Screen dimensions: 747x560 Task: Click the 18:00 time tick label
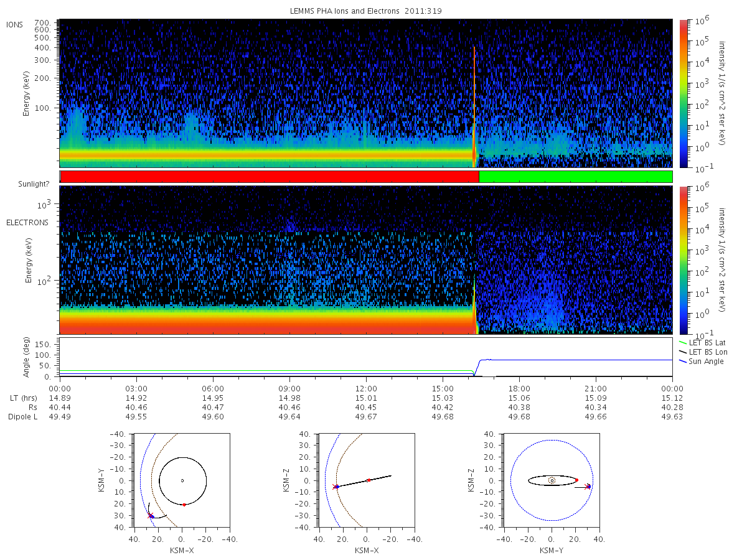[x=519, y=388]
